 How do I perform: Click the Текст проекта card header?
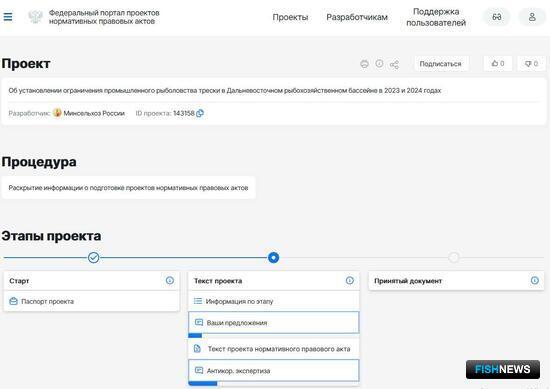click(x=274, y=281)
